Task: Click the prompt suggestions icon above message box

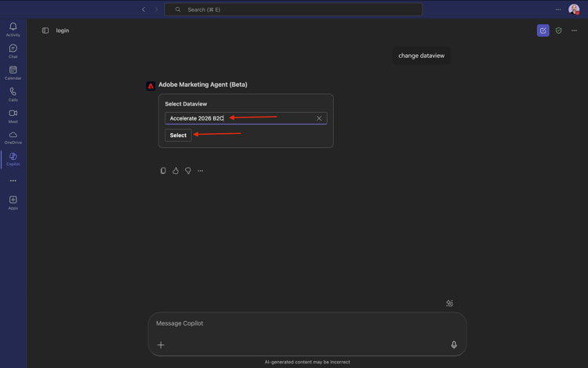Action: pos(450,303)
